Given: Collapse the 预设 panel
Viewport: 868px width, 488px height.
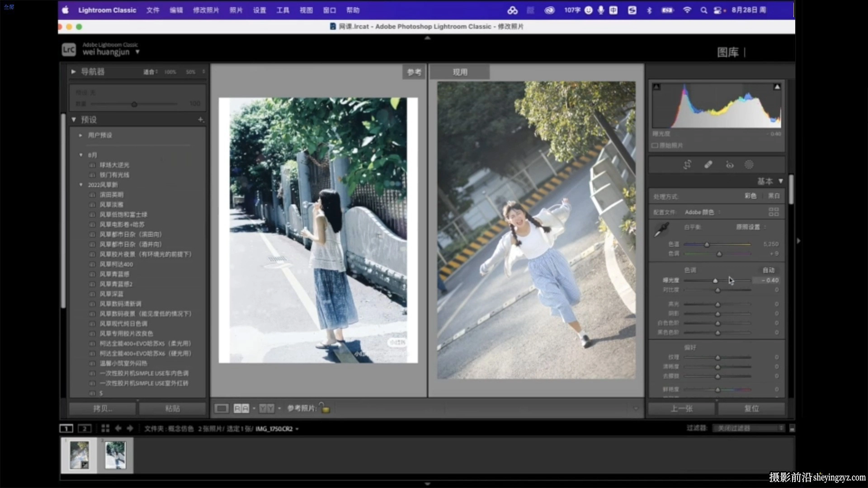Looking at the screenshot, I should (74, 120).
